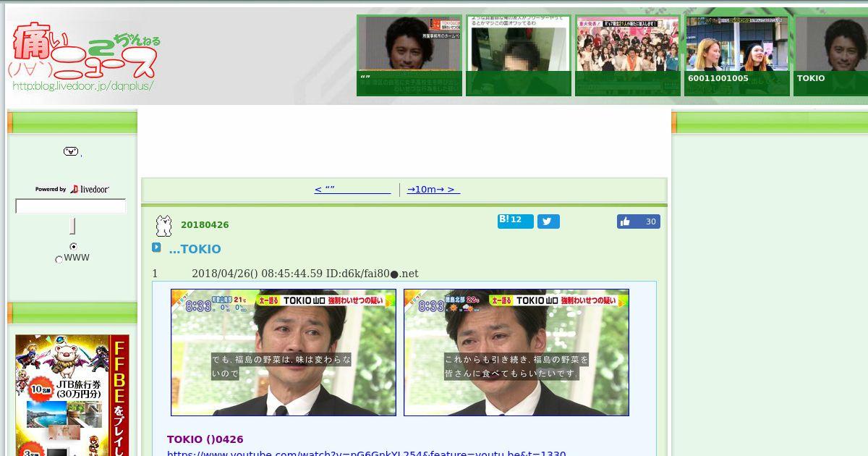
Task: Click the Powered by livedoor logo
Action: 72,189
